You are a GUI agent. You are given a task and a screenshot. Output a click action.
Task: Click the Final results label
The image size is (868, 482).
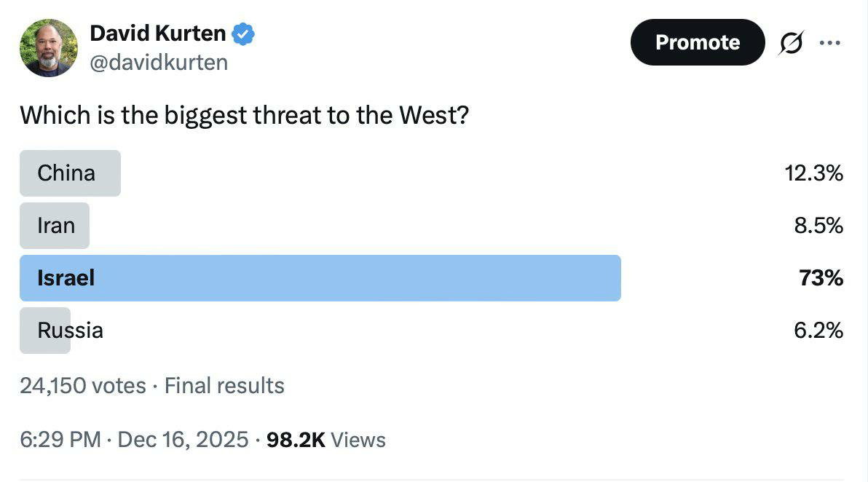pos(224,385)
